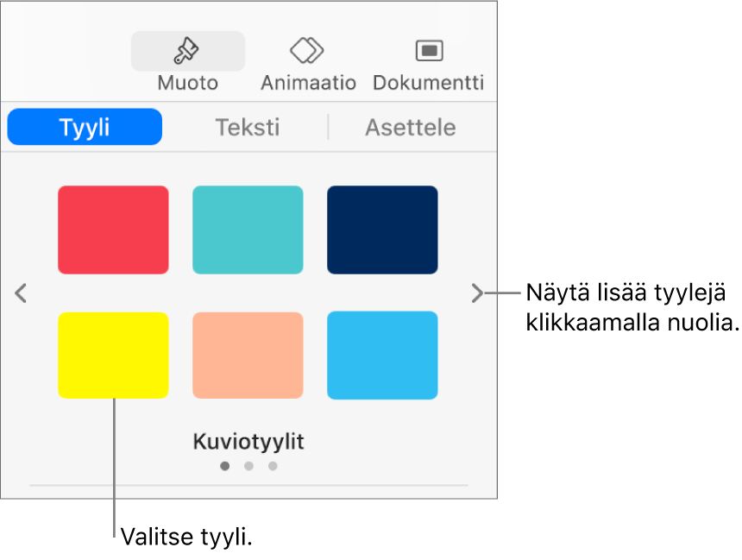Jump to second style page dot
The width and height of the screenshot is (742, 560).
point(248,466)
